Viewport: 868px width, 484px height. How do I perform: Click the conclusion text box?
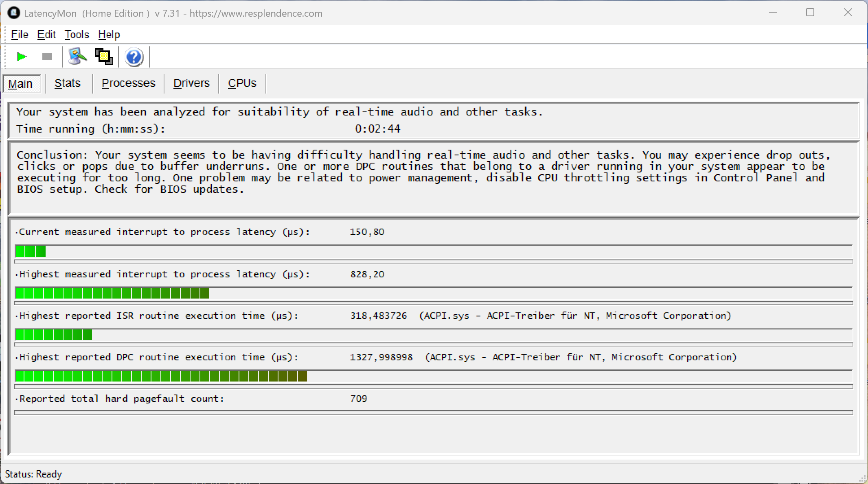(433, 178)
